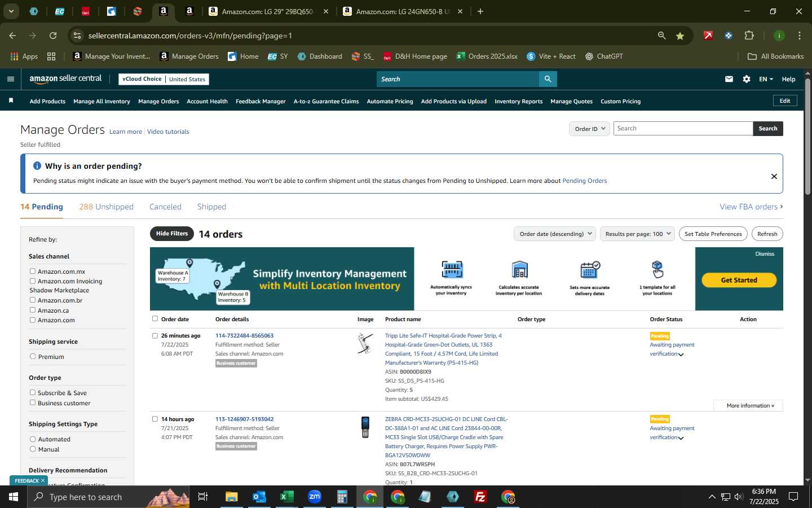Open the Calculator from the taskbar
The width and height of the screenshot is (812, 508).
(342, 497)
